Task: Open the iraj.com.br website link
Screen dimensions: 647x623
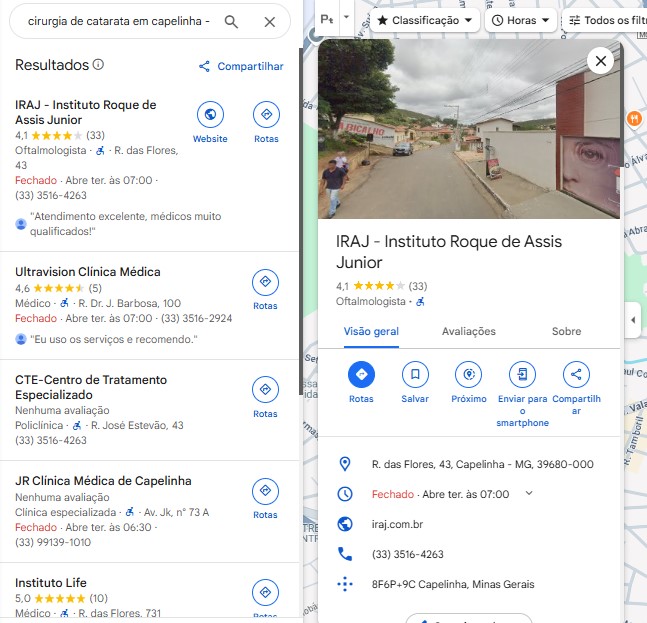Action: coord(397,524)
